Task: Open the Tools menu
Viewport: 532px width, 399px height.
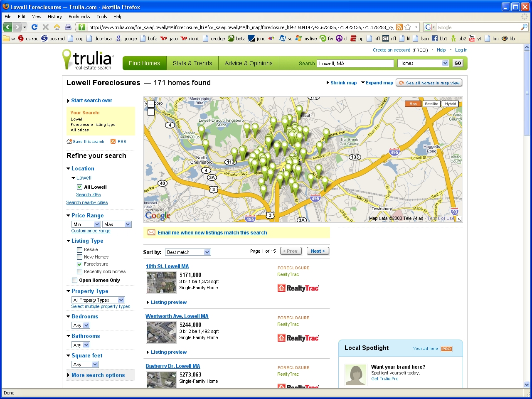Action: [102, 17]
